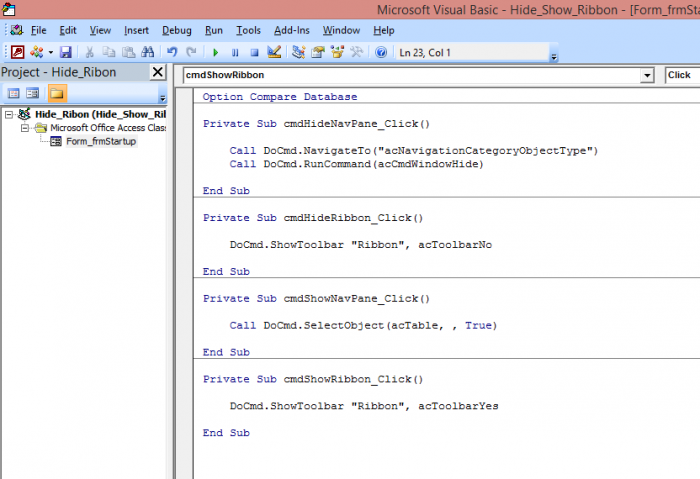Click View Code in Project pane
Screen dimensions: 700x479
(14, 94)
